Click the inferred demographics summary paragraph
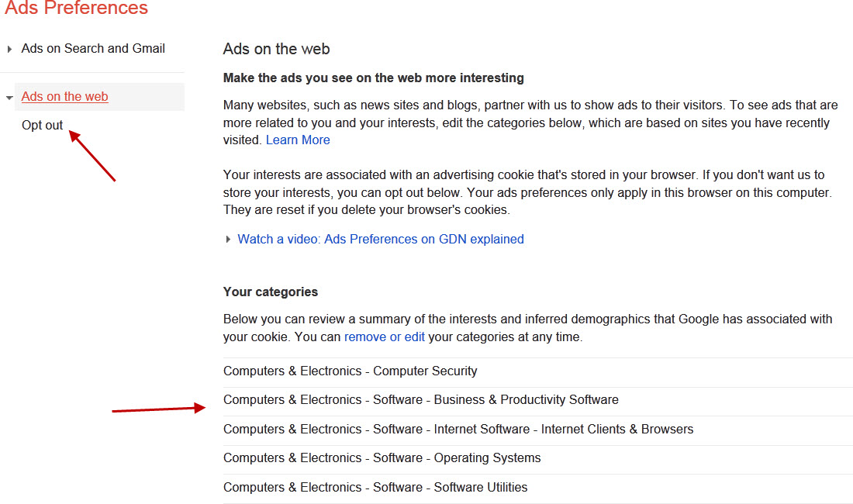 tap(527, 328)
